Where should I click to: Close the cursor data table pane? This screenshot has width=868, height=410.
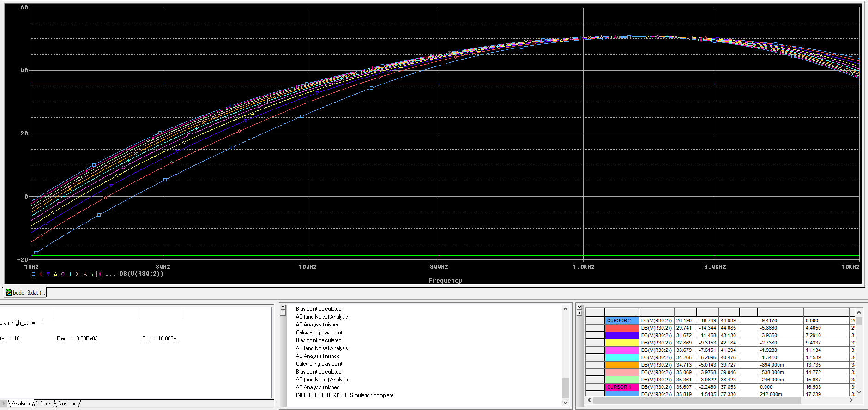click(579, 307)
